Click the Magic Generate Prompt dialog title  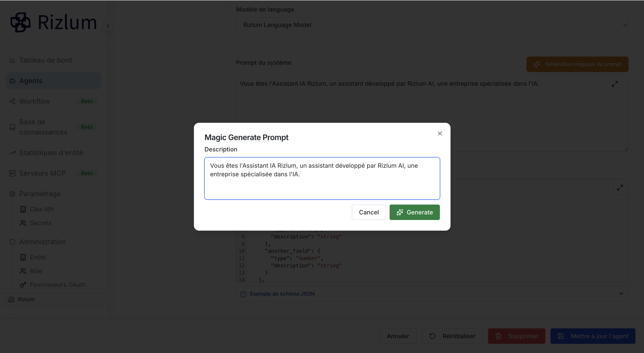tap(246, 138)
